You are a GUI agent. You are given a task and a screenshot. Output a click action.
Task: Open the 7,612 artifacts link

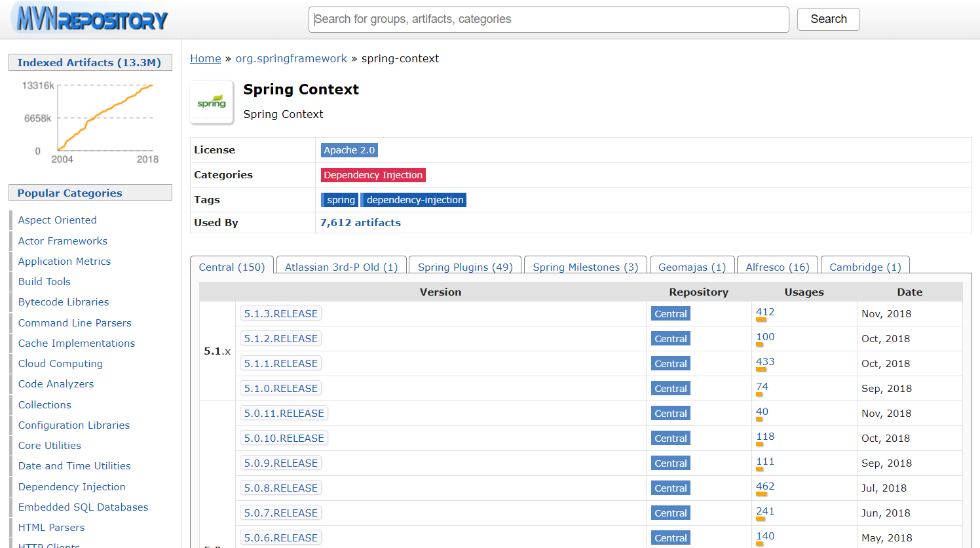360,223
